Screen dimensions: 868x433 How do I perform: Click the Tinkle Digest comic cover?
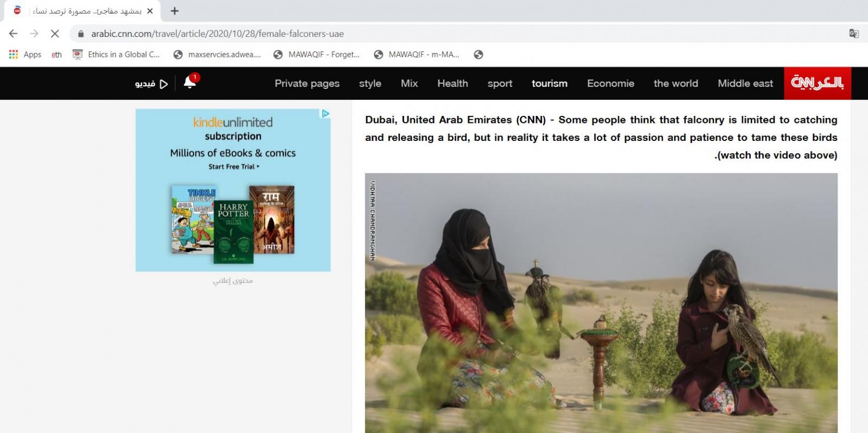coord(193,219)
